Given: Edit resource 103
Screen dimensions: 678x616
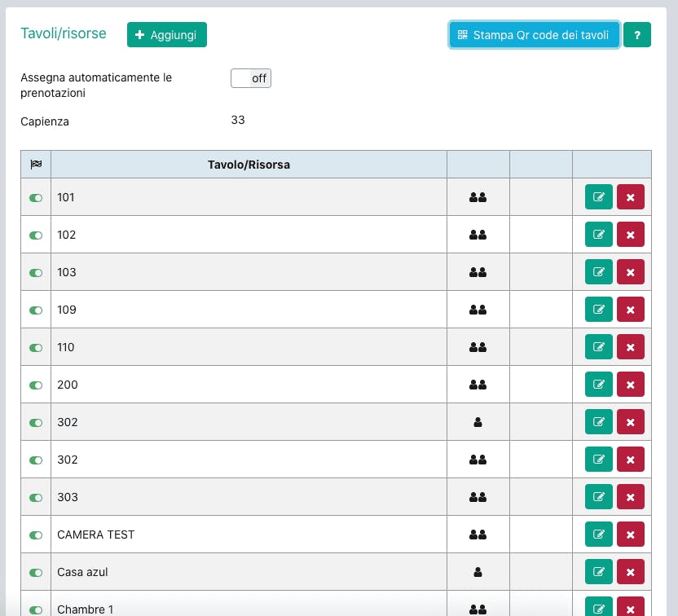Looking at the screenshot, I should pyautogui.click(x=598, y=272).
